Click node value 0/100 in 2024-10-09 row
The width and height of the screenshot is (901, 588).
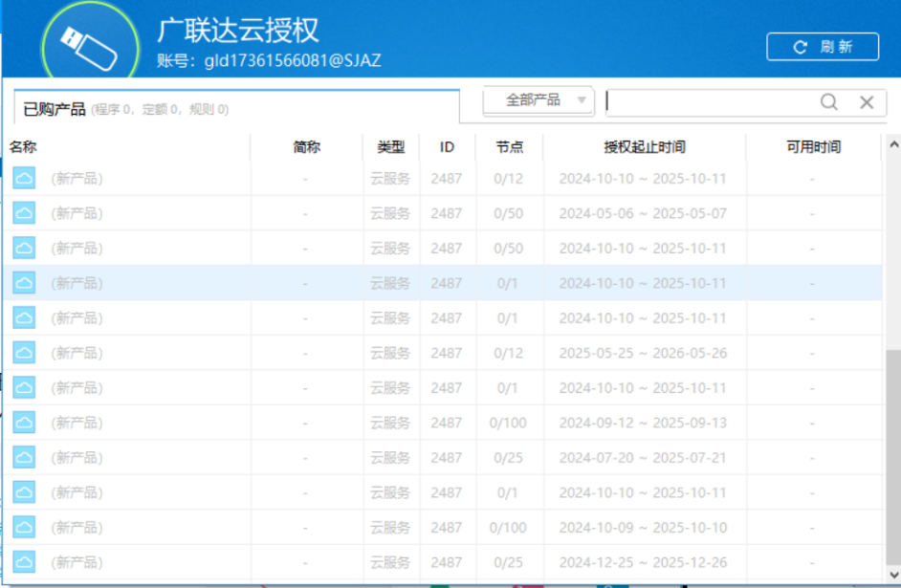508,528
